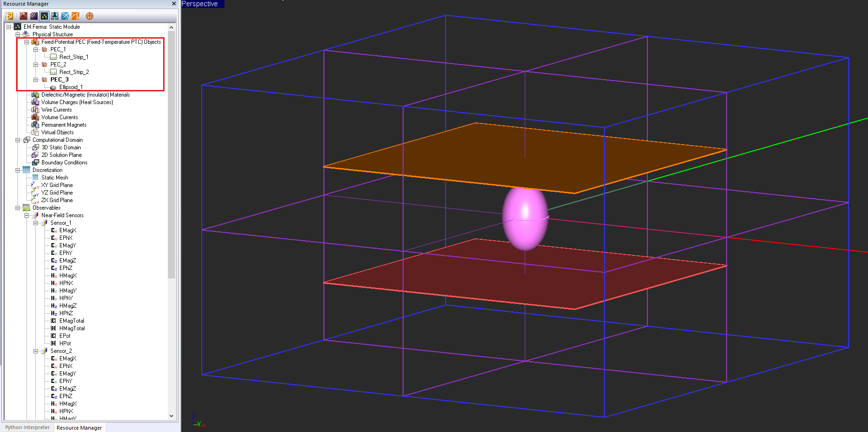
Task: Click the Wire Currents node icon
Action: point(35,110)
